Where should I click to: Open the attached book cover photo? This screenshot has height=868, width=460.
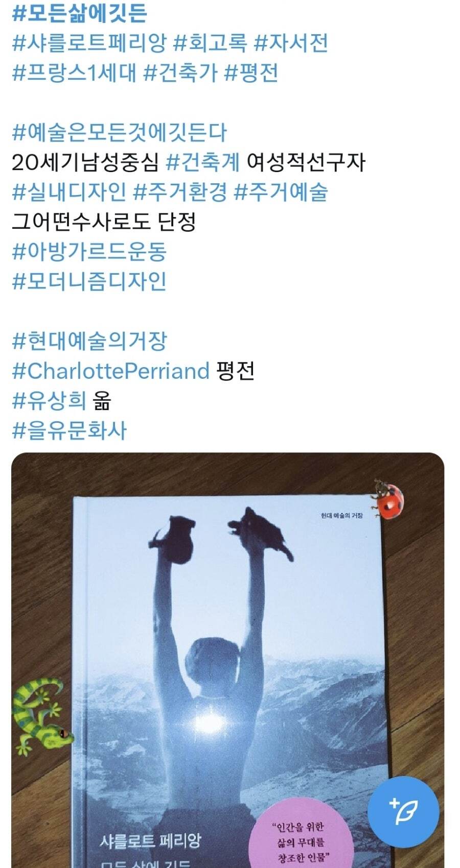pos(227,660)
